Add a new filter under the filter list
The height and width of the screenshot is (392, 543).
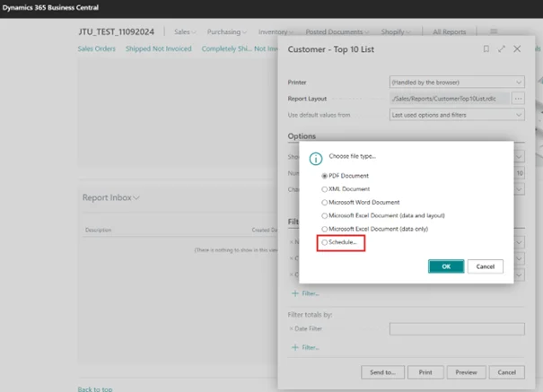pos(305,293)
